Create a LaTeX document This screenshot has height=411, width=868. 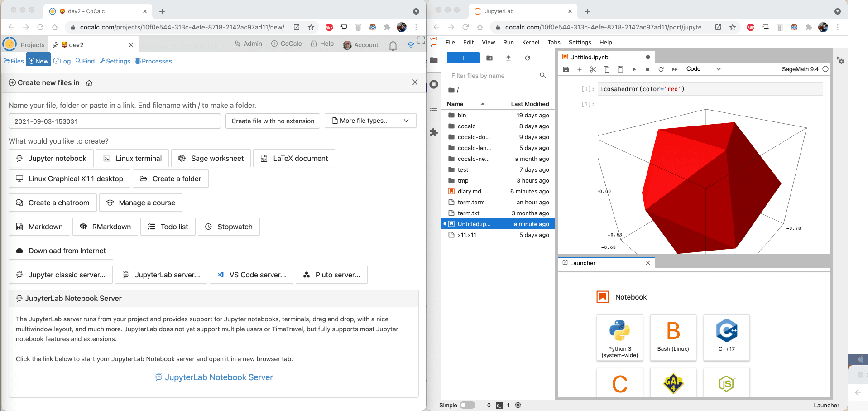point(294,158)
